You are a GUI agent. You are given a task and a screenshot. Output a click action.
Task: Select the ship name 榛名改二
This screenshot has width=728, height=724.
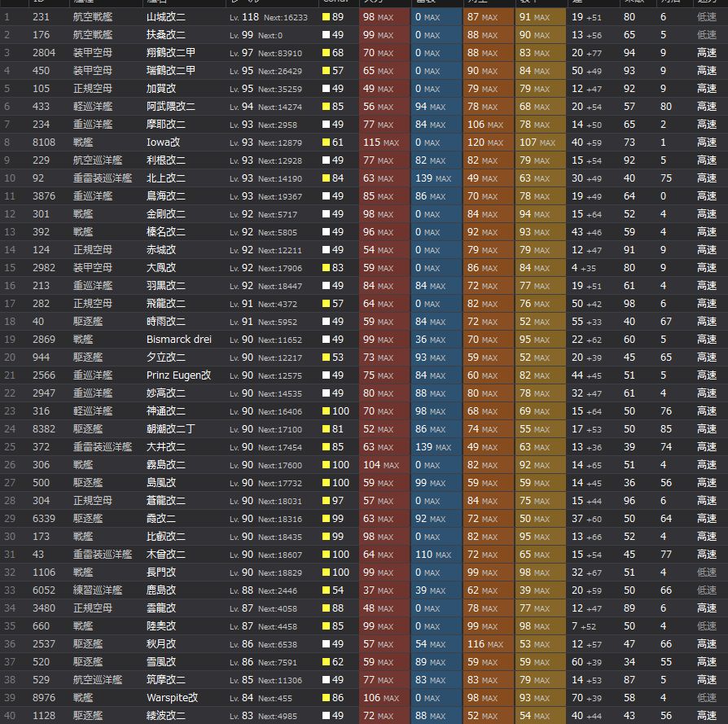166,232
